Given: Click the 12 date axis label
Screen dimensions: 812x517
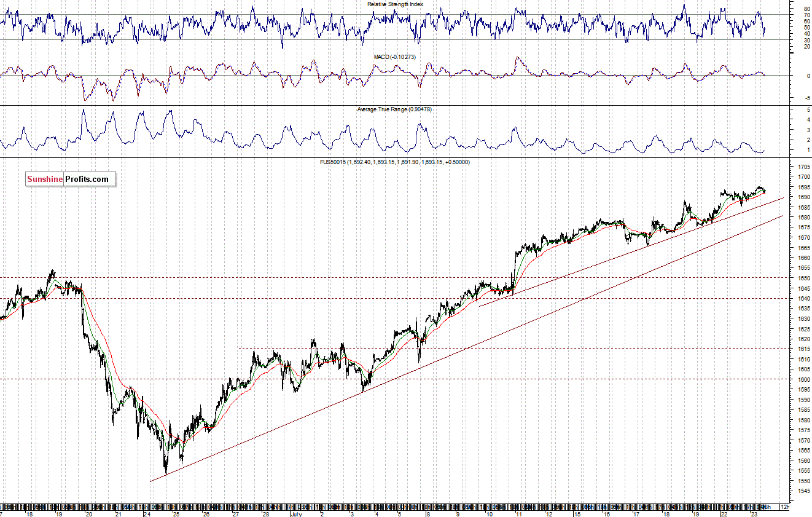Looking at the screenshot, I should click(x=549, y=514).
